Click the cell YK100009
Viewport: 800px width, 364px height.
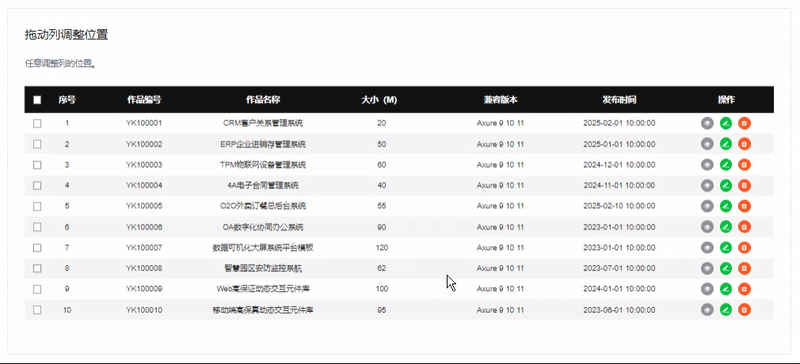coord(144,289)
